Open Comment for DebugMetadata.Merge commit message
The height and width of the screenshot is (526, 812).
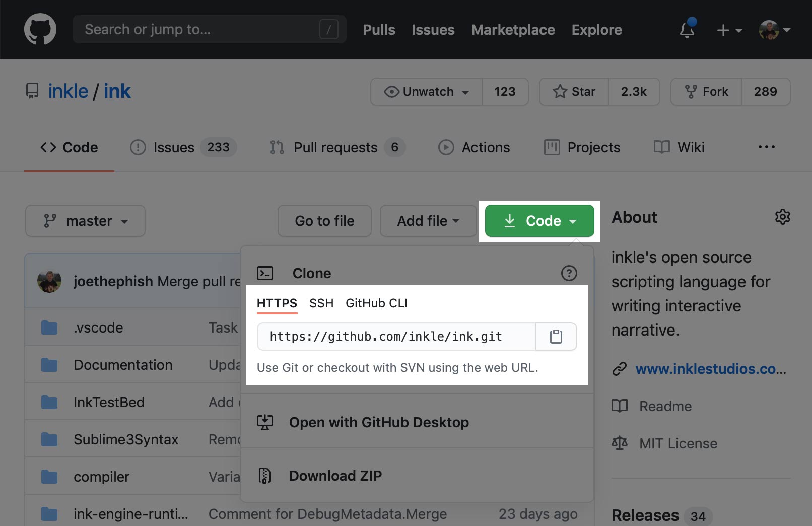327,514
